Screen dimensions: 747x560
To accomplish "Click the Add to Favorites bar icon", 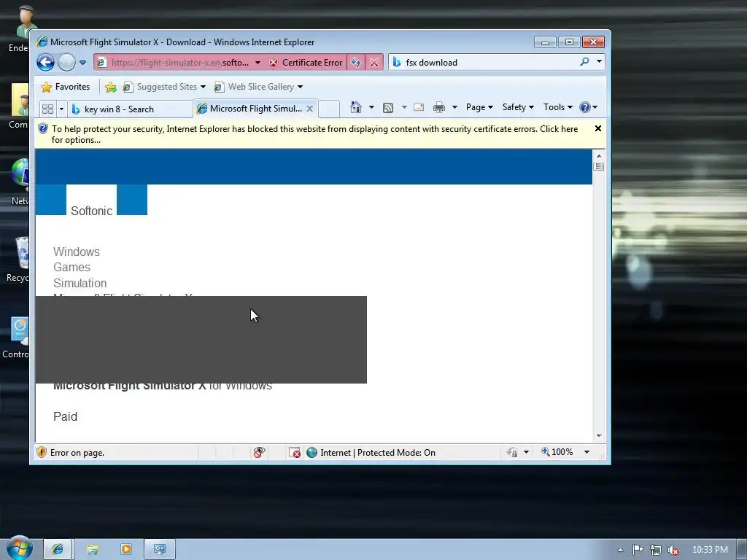I will click(111, 87).
